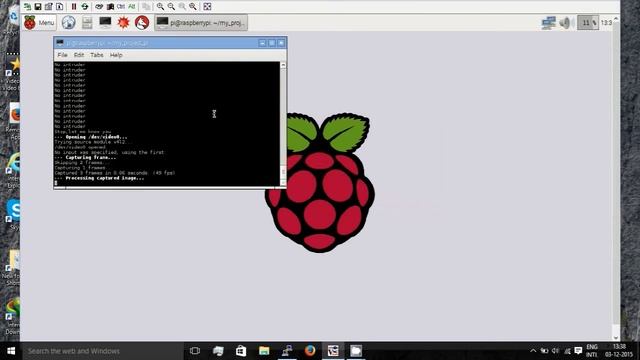Click the Send Ctrl-Alt-Del icon
640x360 pixels.
[x=99, y=7]
